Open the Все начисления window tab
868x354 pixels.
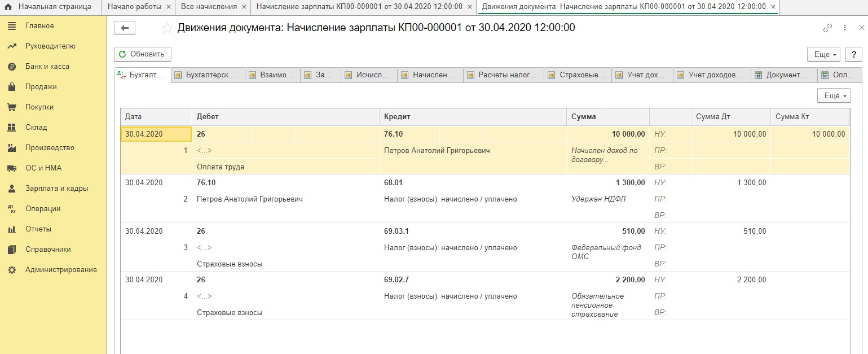pyautogui.click(x=208, y=7)
